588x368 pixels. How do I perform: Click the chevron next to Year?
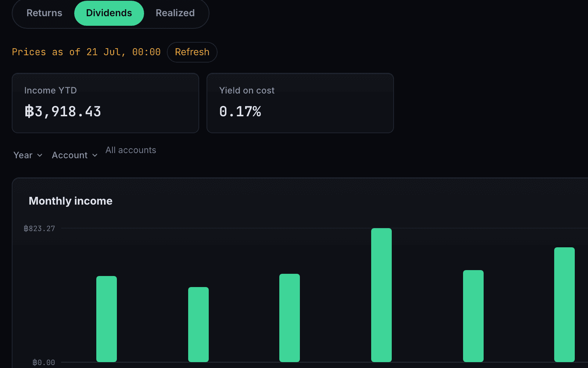tap(40, 155)
